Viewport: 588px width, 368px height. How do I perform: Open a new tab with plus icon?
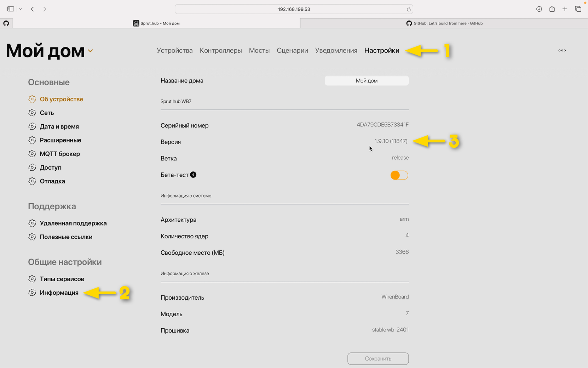(x=565, y=9)
